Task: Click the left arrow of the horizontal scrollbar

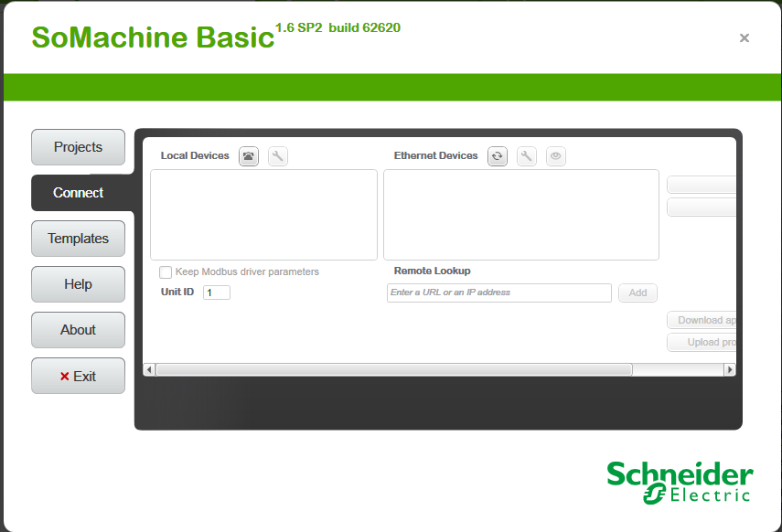Action: tap(148, 369)
